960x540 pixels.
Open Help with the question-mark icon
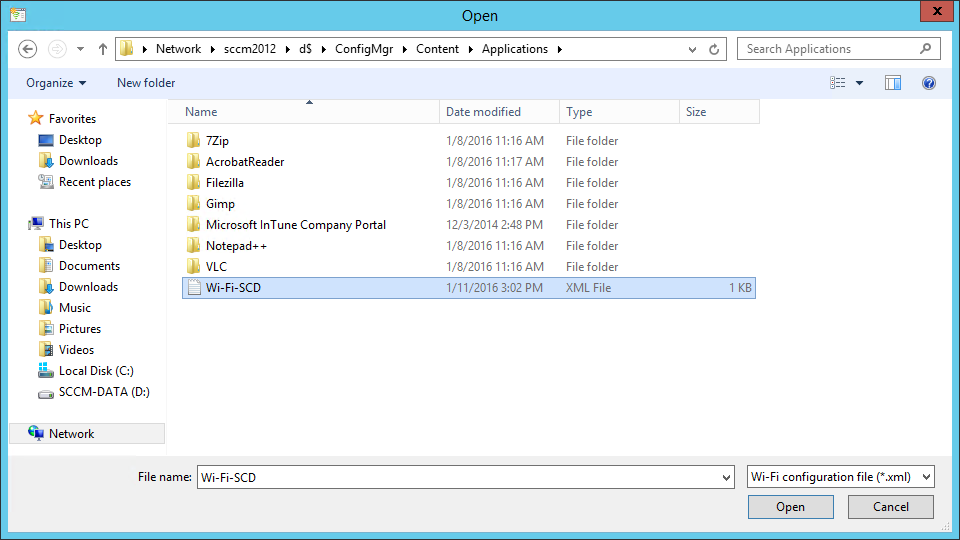[929, 83]
